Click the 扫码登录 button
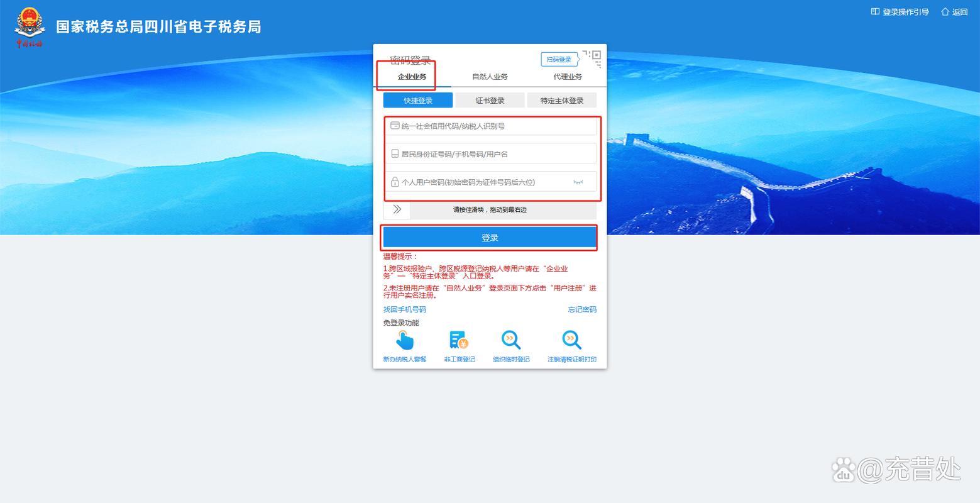Viewport: 980px width, 503px height. (560, 58)
